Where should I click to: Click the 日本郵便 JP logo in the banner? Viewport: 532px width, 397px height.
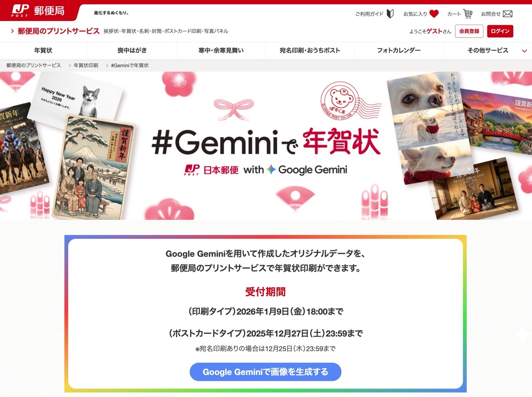click(x=212, y=170)
